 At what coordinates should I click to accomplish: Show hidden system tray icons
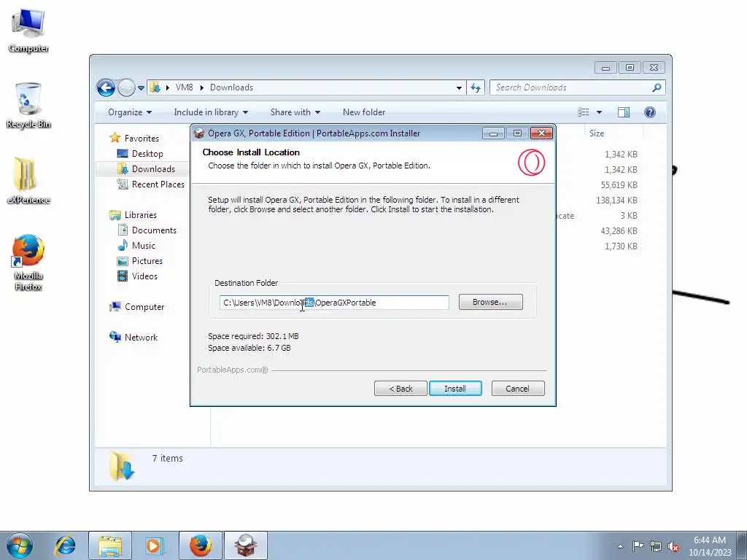tap(620, 546)
